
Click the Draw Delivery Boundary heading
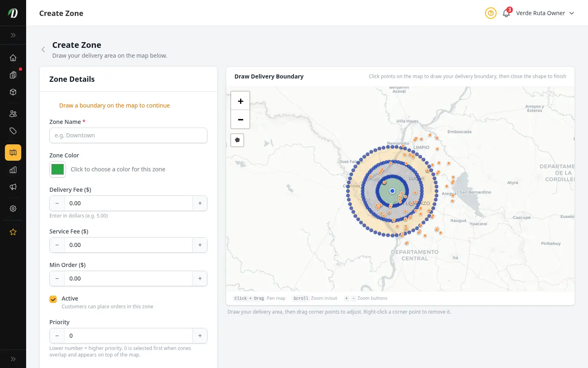click(x=269, y=76)
